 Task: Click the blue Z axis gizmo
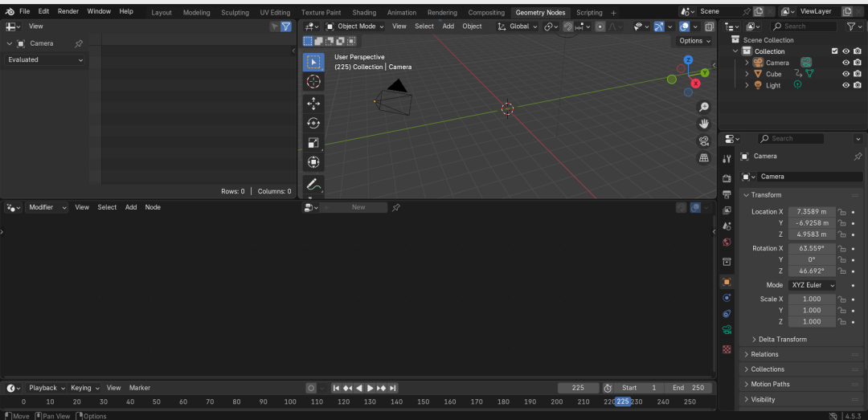[688, 59]
